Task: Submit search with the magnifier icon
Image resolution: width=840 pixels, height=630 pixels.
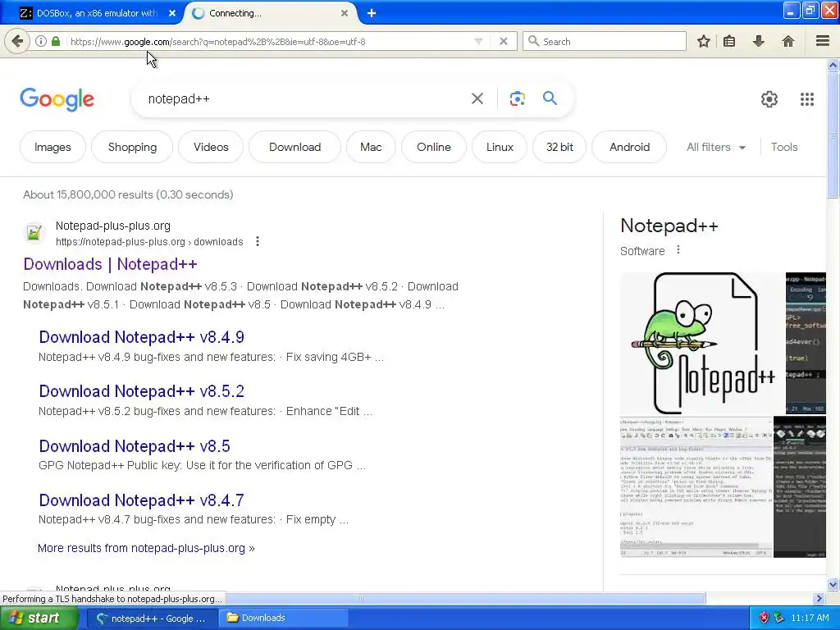Action: pos(550,98)
